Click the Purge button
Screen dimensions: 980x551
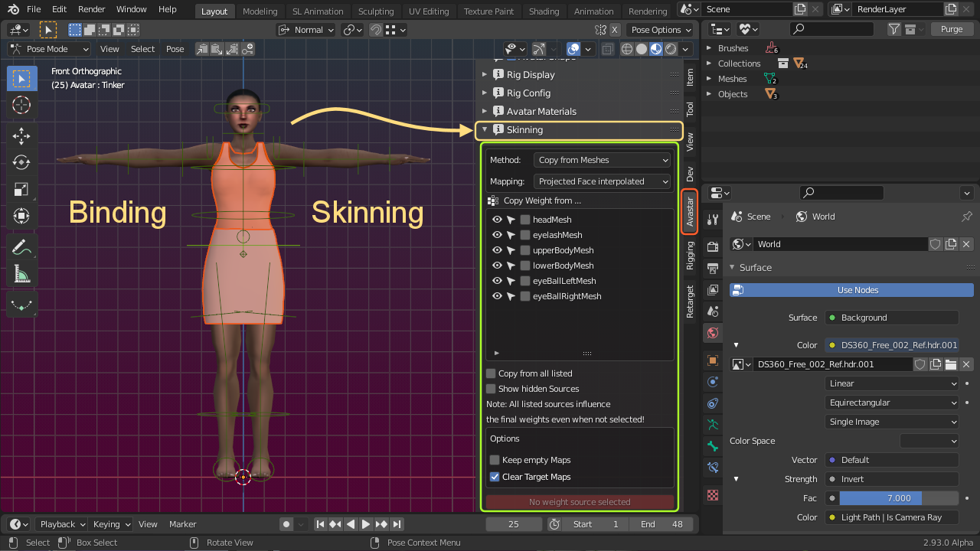click(952, 28)
